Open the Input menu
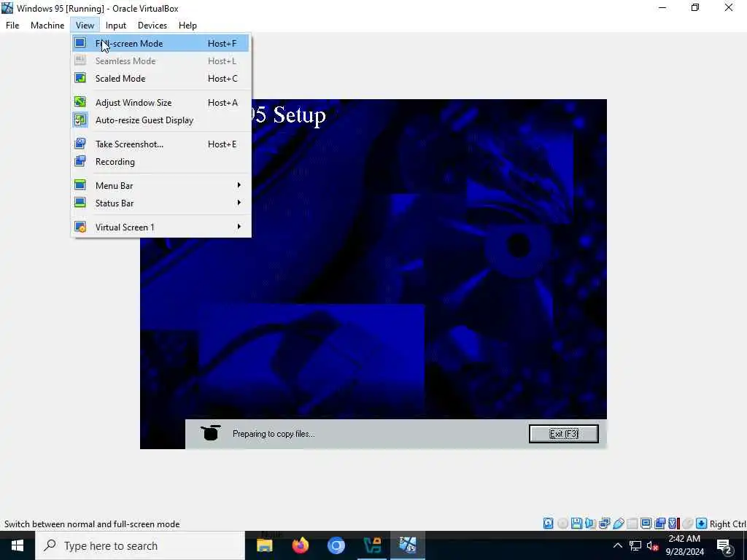Image resolution: width=747 pixels, height=560 pixels. pyautogui.click(x=116, y=26)
